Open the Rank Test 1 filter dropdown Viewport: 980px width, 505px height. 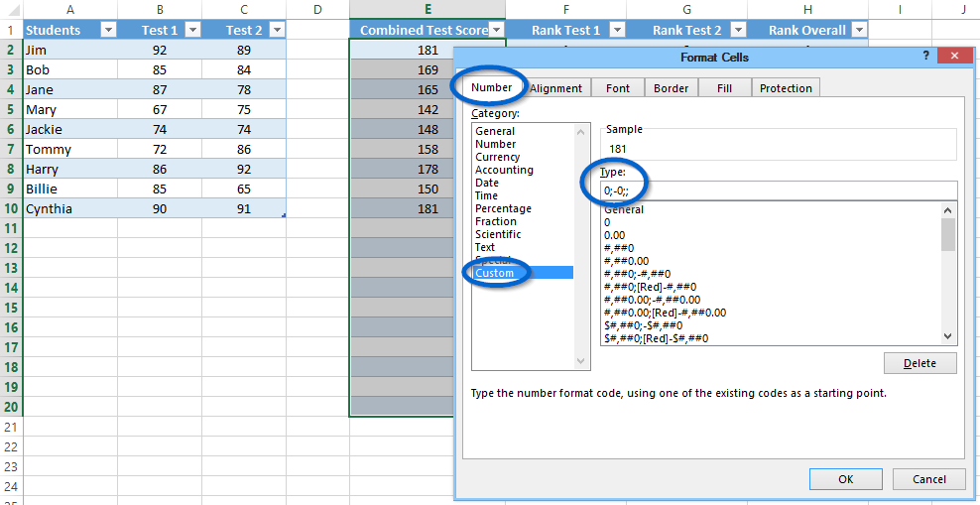617,30
